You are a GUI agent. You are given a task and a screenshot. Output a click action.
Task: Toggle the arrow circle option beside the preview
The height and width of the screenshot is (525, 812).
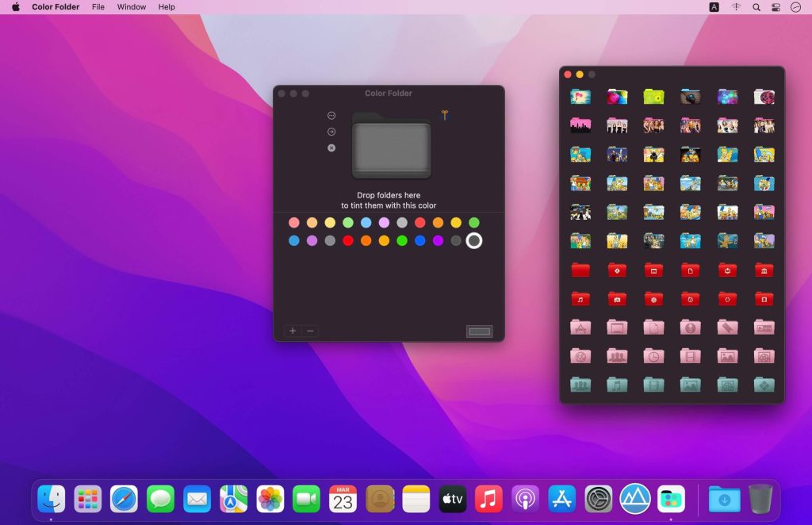coord(331,132)
